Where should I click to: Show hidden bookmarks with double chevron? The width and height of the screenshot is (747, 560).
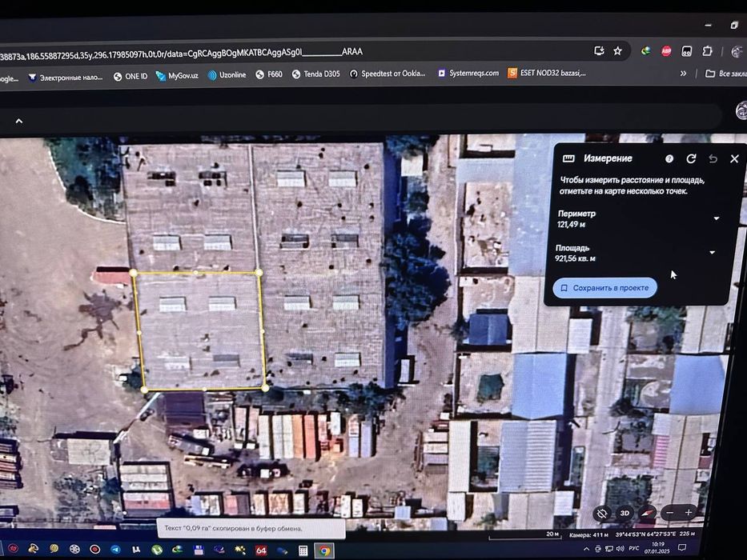click(x=683, y=74)
